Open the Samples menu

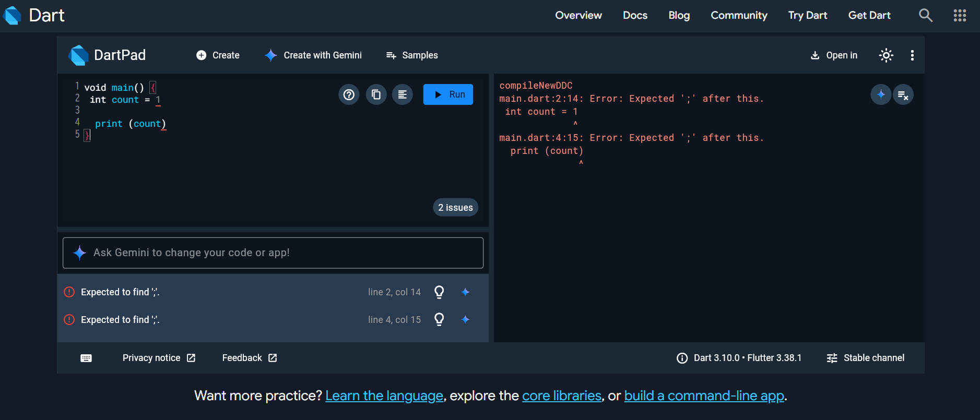pyautogui.click(x=412, y=55)
